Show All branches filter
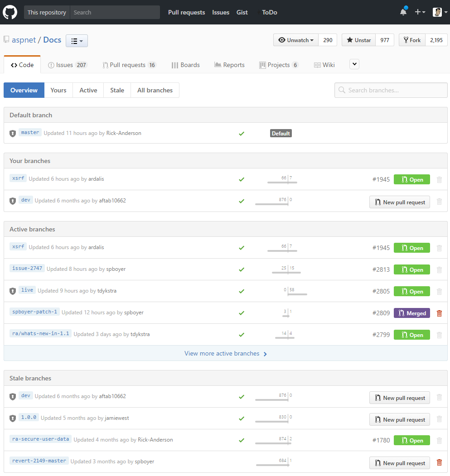 (155, 90)
